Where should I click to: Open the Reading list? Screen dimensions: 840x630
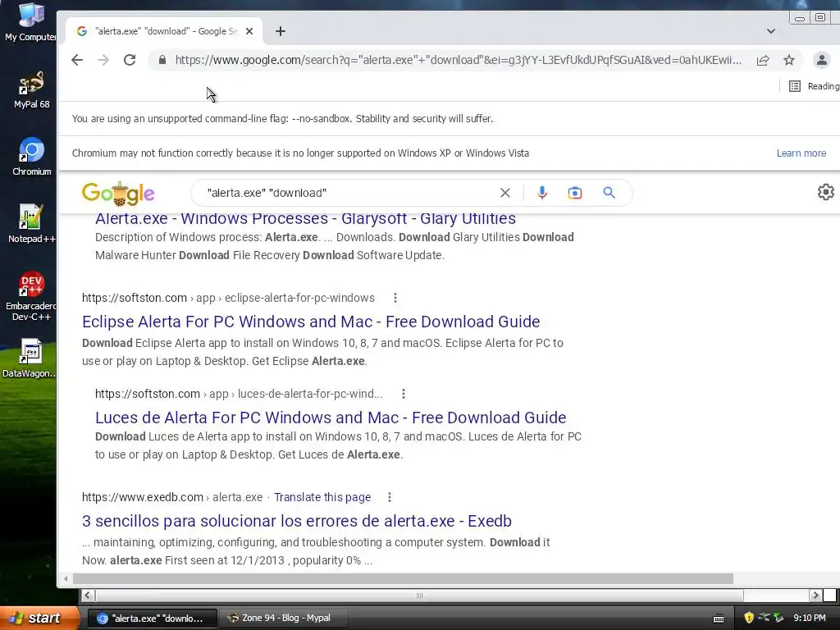tap(814, 86)
